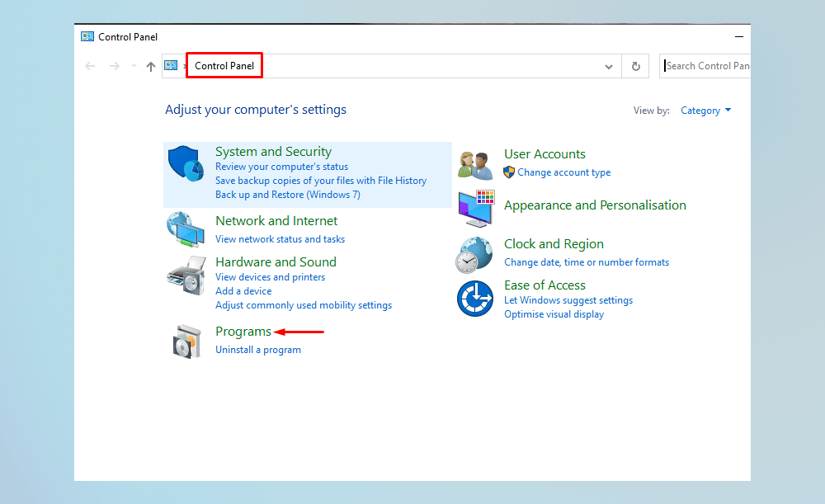Viewport: 825px width, 504px height.
Task: Click Let Windows suggest settings link
Action: click(x=568, y=300)
